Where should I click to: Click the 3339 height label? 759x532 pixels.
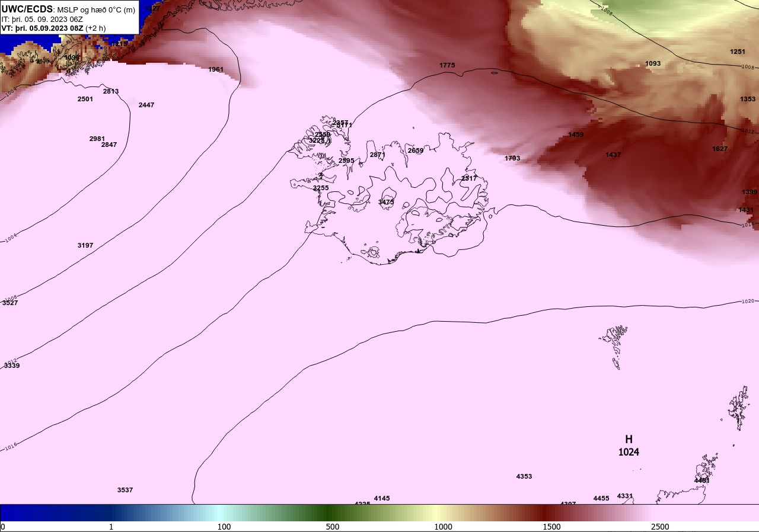(12, 366)
